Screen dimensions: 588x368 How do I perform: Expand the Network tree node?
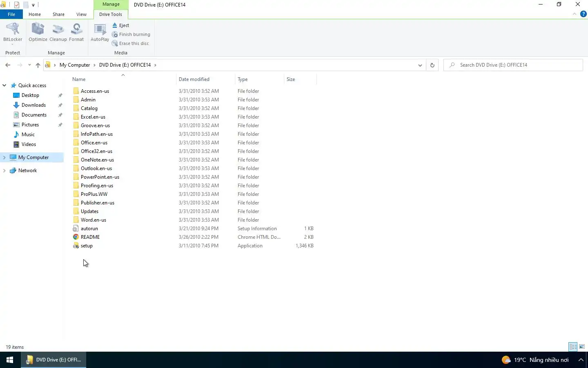point(4,171)
